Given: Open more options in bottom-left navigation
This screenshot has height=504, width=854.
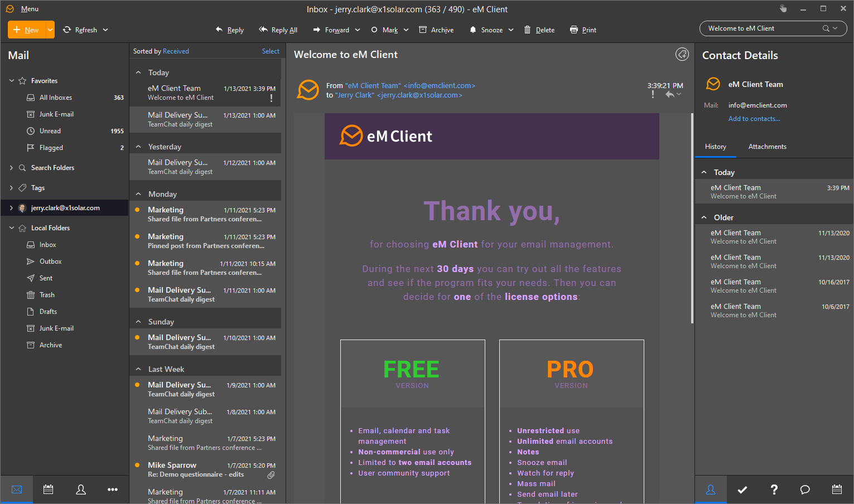Looking at the screenshot, I should click(x=113, y=490).
